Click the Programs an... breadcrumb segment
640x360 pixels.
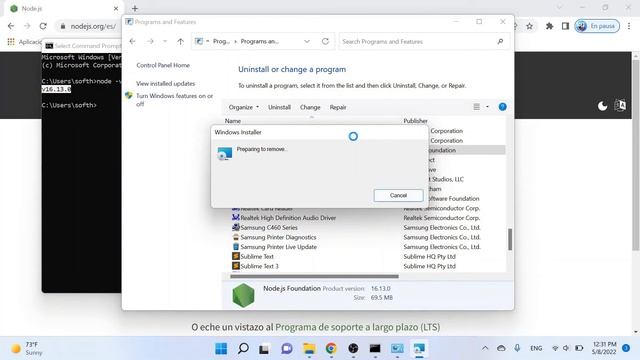click(x=260, y=42)
